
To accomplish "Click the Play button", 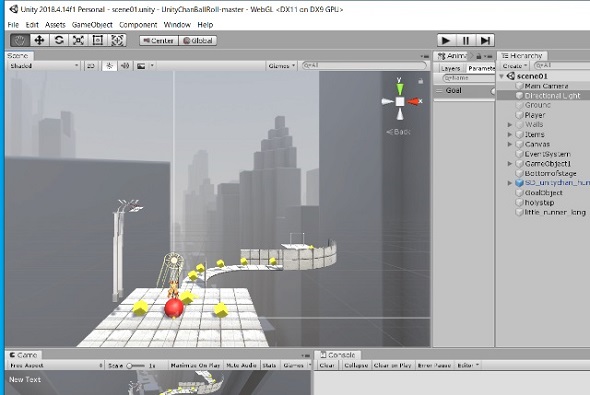I will (446, 40).
